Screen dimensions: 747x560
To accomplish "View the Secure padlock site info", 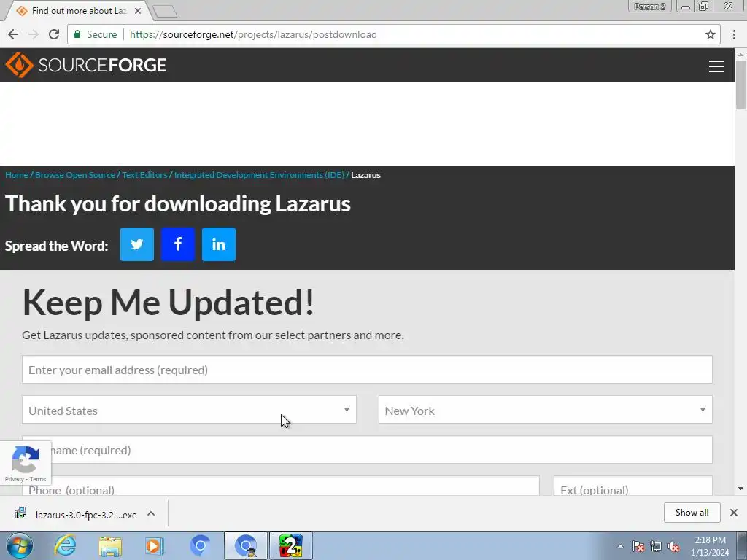I will pyautogui.click(x=95, y=34).
